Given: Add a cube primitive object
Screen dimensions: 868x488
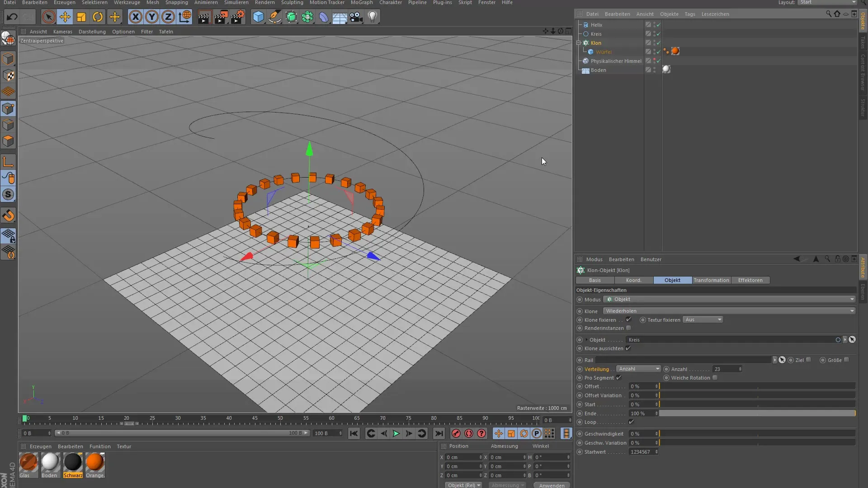Looking at the screenshot, I should 258,17.
